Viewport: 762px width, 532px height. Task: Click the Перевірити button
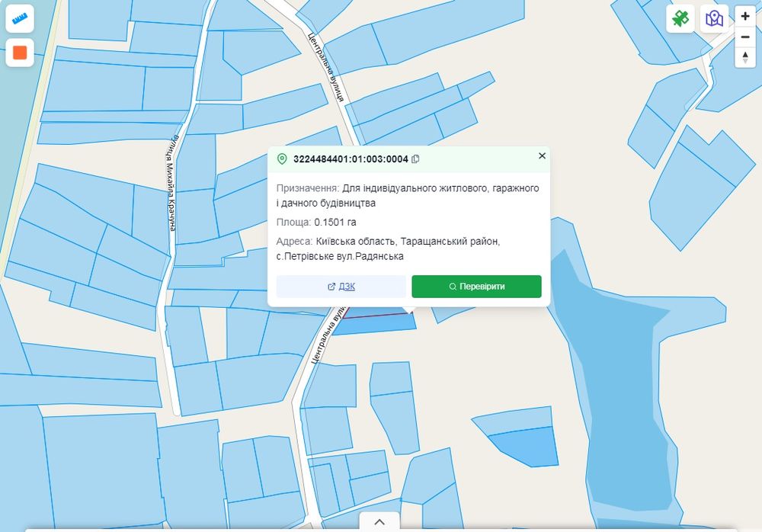tap(476, 287)
